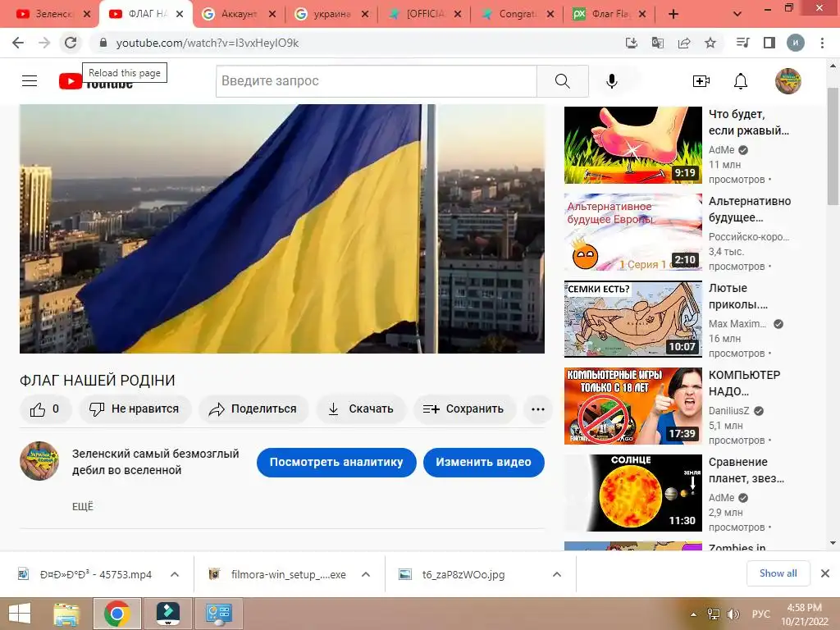This screenshot has height=630, width=840.
Task: Switch to the Зеленск YouTube tab
Action: click(53, 15)
